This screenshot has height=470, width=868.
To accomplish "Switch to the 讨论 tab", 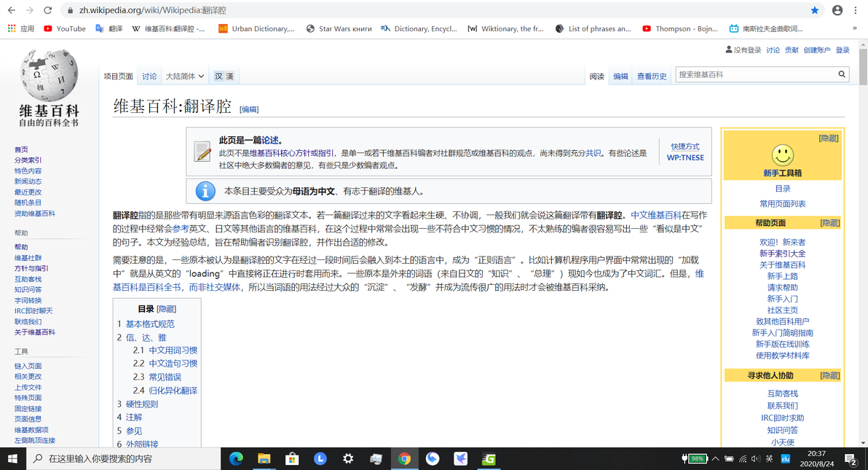I will click(x=149, y=77).
